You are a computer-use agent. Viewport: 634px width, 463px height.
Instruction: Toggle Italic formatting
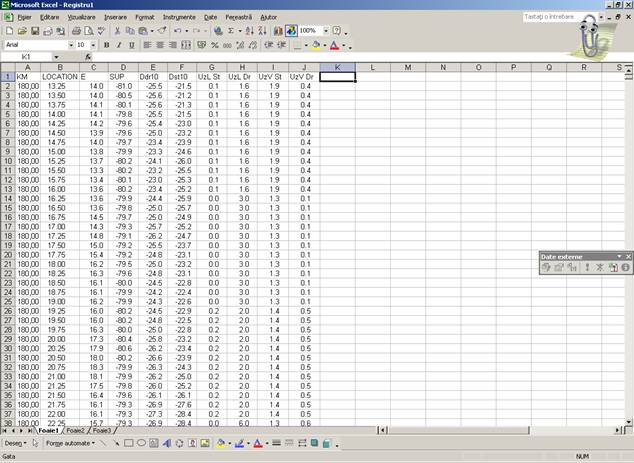click(x=118, y=45)
